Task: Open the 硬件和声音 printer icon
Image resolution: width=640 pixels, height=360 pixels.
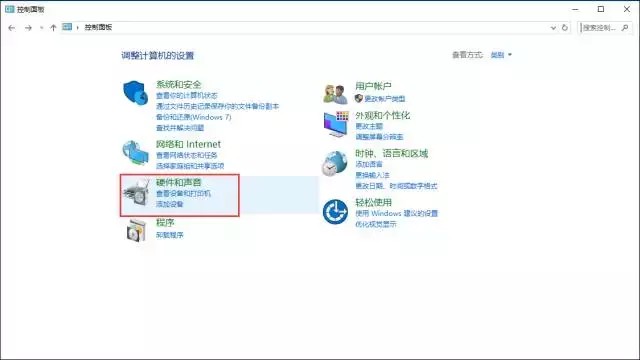Action: coord(136,193)
